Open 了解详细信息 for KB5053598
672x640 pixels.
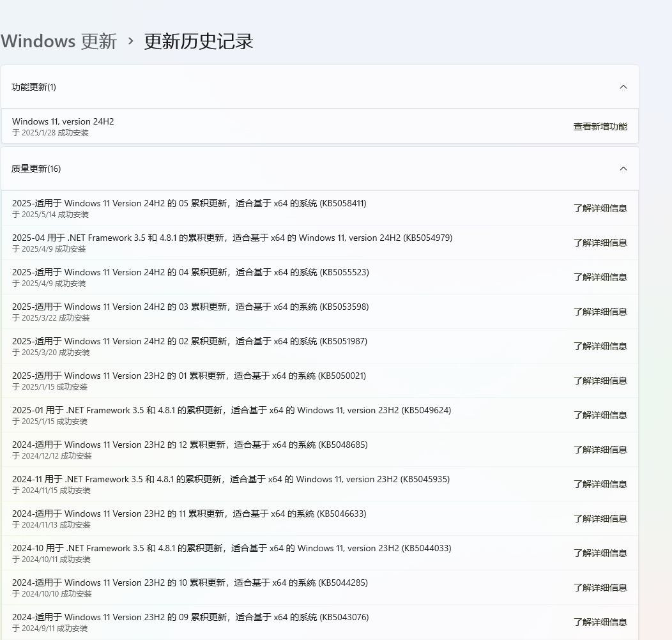(x=600, y=312)
